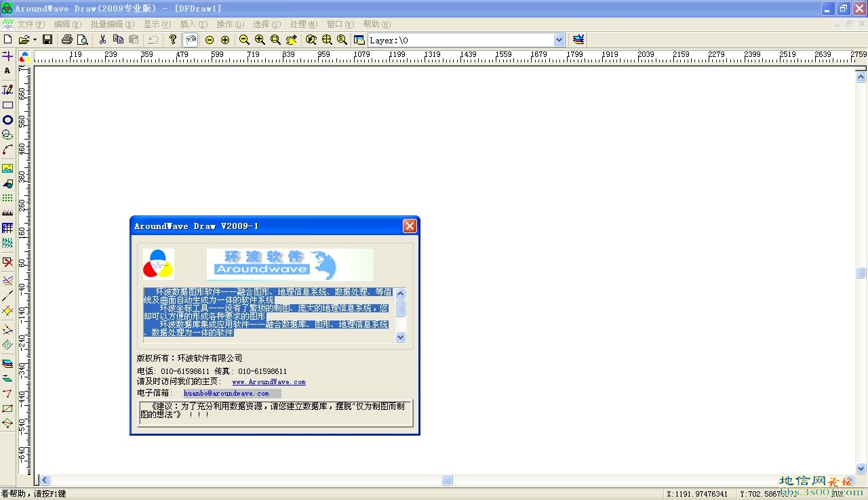Click the yellow plus circle icon
The image size is (868, 500).
[225, 40]
